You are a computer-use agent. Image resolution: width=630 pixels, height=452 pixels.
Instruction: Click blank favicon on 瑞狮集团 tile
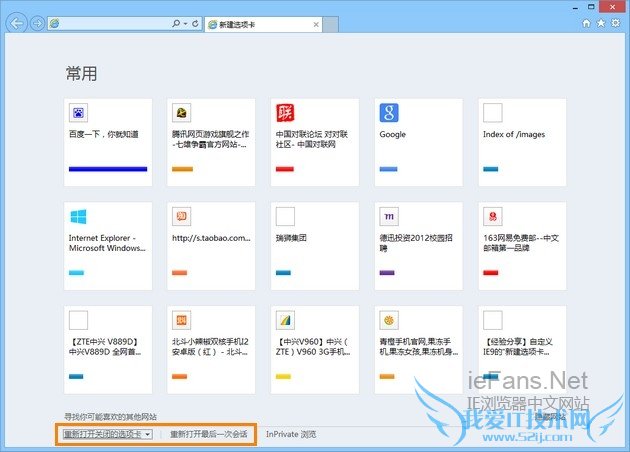285,217
